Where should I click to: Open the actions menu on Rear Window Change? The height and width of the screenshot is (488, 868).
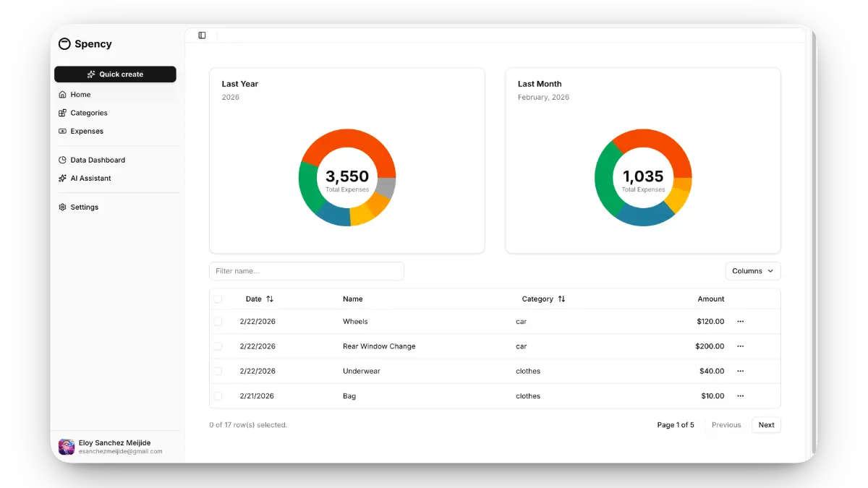tap(739, 346)
